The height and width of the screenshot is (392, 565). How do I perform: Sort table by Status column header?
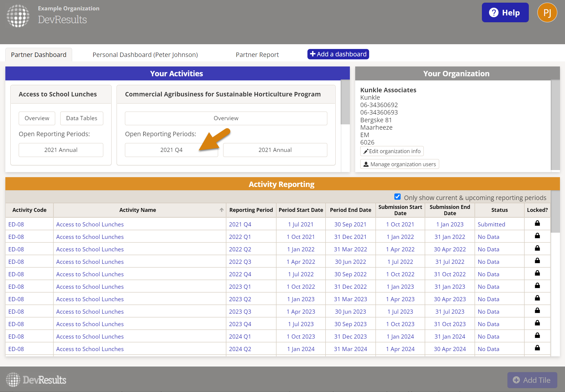[x=499, y=210]
